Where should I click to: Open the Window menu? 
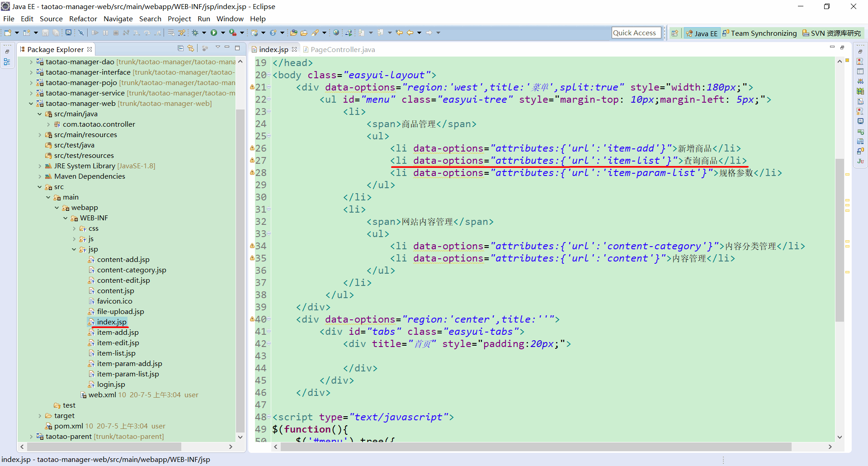coord(230,19)
